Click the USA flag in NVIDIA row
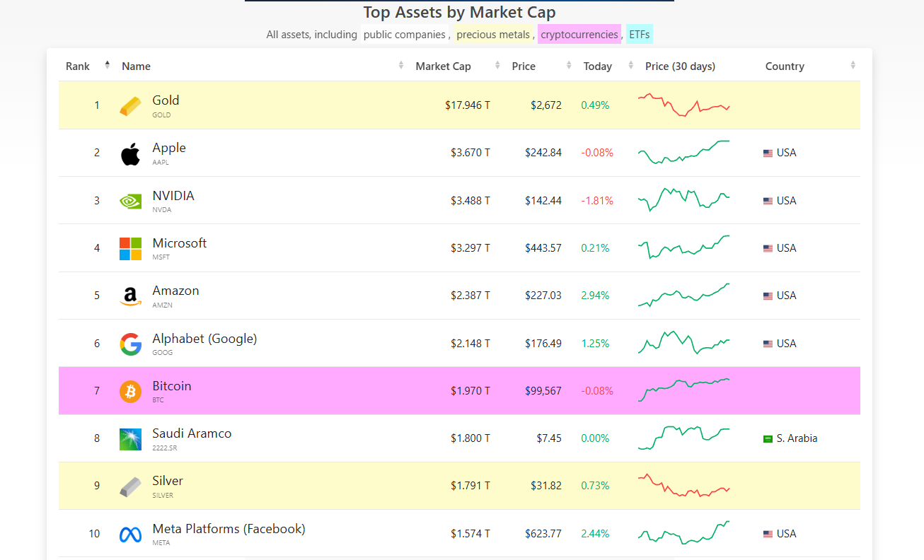Image resolution: width=924 pixels, height=560 pixels. 768,202
